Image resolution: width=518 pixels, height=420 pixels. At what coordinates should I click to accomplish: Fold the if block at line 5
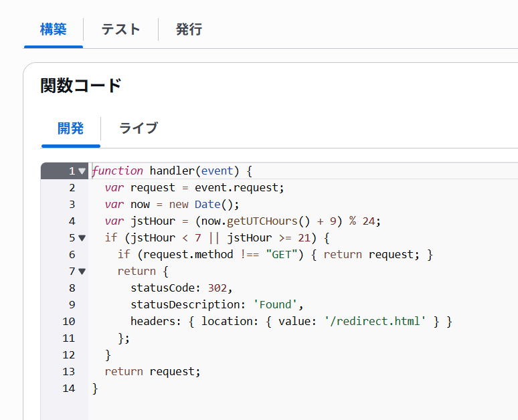coord(82,238)
